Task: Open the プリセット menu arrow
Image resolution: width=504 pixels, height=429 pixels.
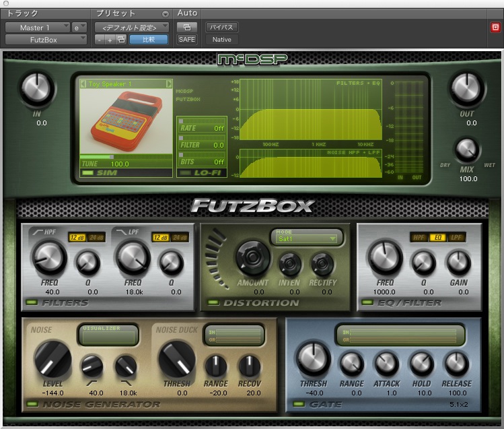Action: [166, 14]
